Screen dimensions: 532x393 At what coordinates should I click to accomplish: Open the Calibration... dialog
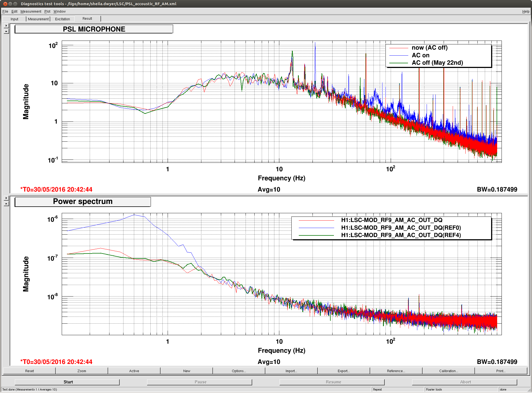449,371
